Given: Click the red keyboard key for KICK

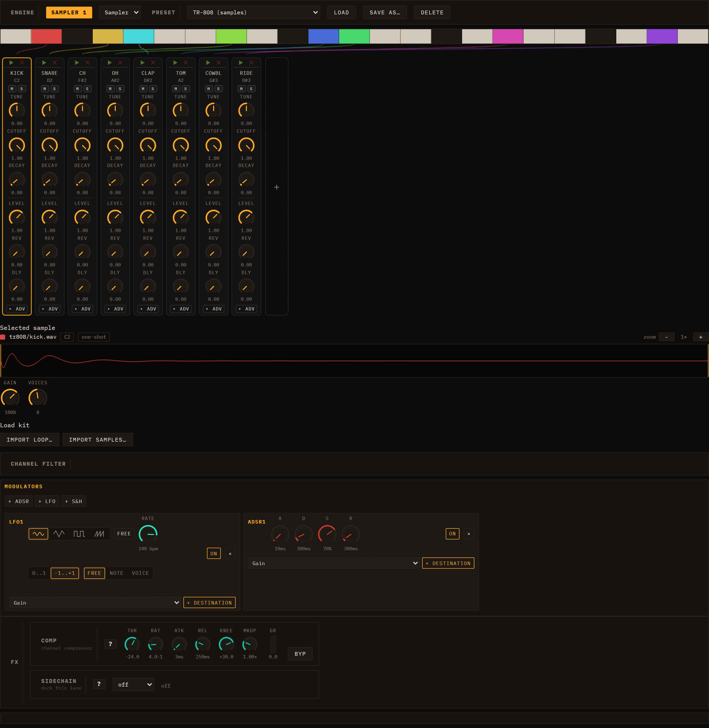Looking at the screenshot, I should coord(47,36).
